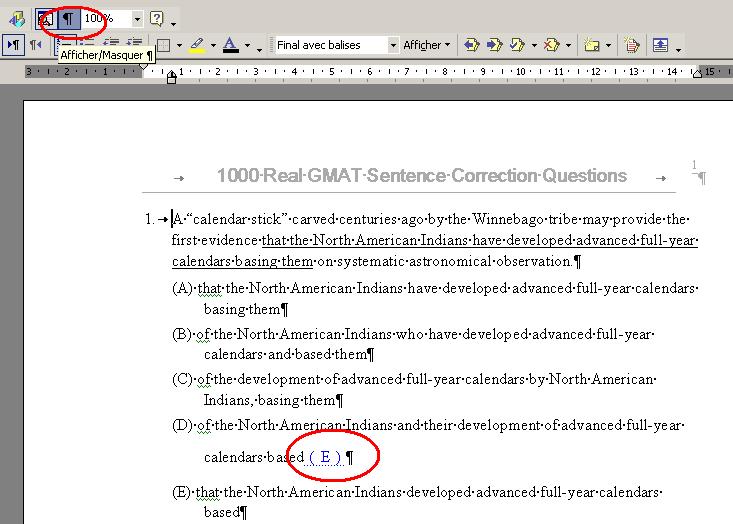Toggle Track Changes icon
The height and width of the screenshot is (524, 733).
coord(631,45)
